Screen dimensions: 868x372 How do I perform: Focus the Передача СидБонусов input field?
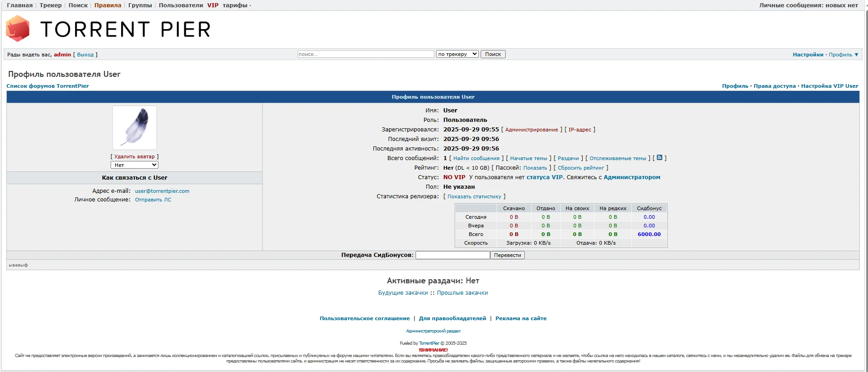coord(453,255)
